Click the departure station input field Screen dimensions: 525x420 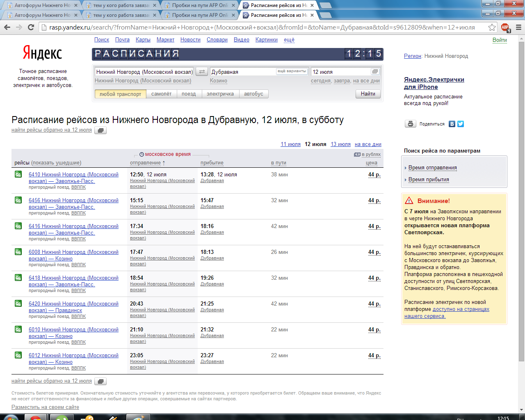click(x=144, y=72)
